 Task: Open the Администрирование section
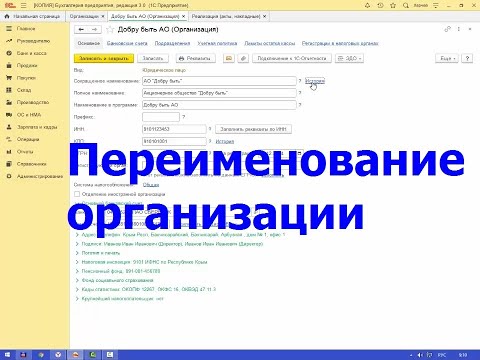[x=40, y=176]
